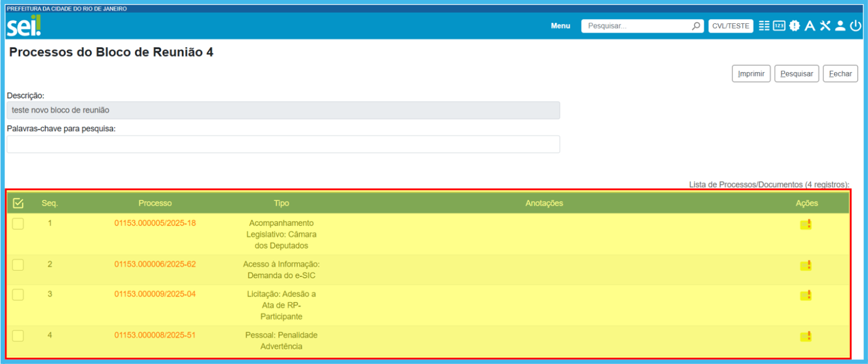This screenshot has height=364, width=868.
Task: Open process control grid icon
Action: point(764,26)
